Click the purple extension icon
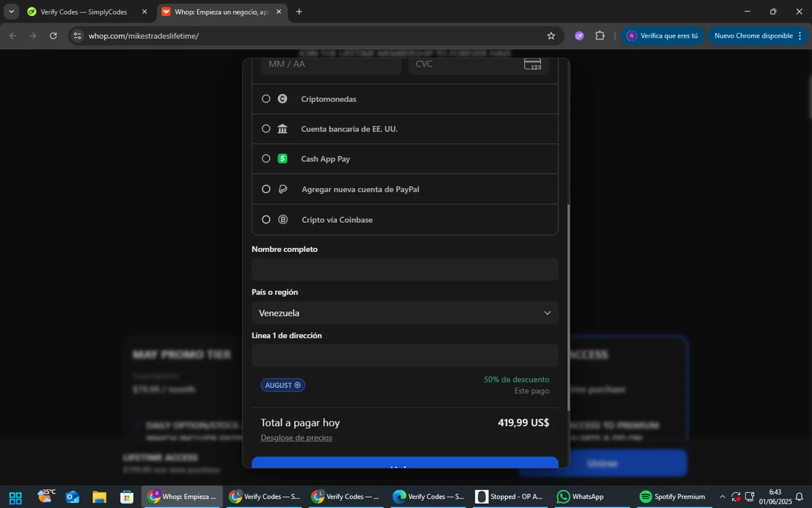This screenshot has height=508, width=812. (579, 36)
